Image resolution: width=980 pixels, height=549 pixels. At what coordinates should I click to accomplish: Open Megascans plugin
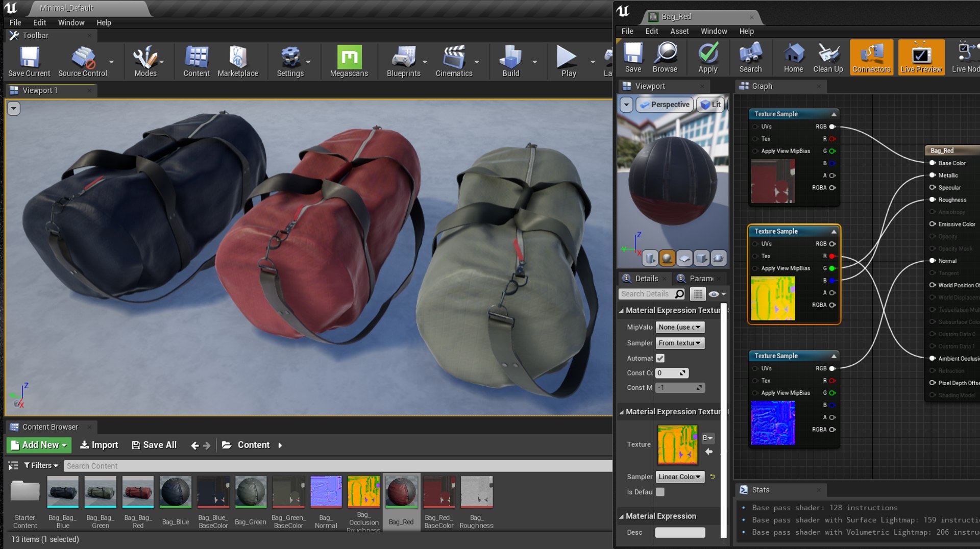[349, 61]
